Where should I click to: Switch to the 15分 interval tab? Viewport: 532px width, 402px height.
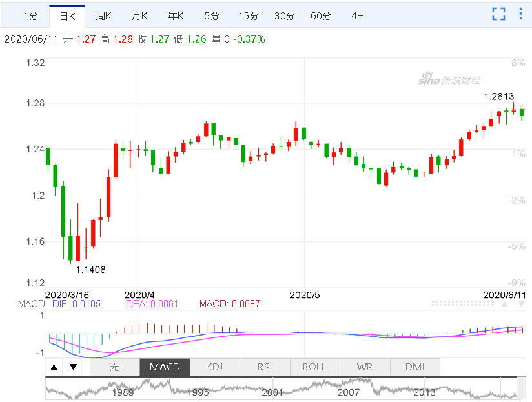249,16
